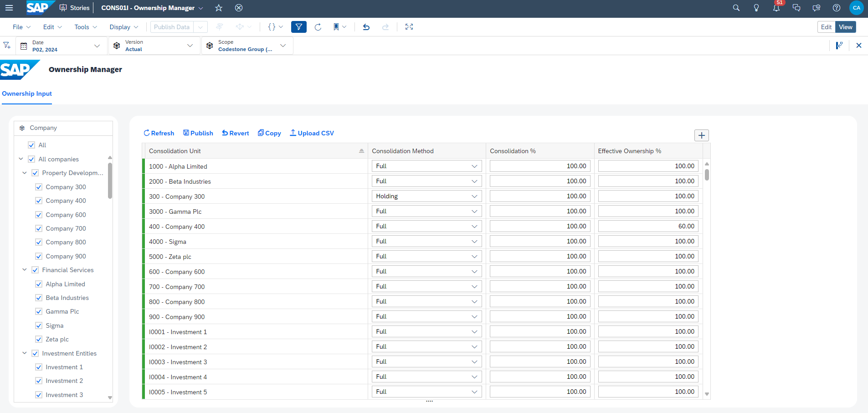Click Copy above the table
Image resolution: width=868 pixels, height=413 pixels.
tap(269, 133)
